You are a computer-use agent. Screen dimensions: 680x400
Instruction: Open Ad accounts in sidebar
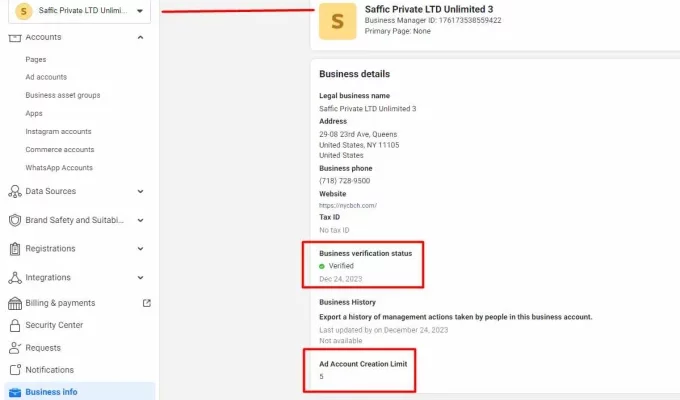tap(46, 77)
